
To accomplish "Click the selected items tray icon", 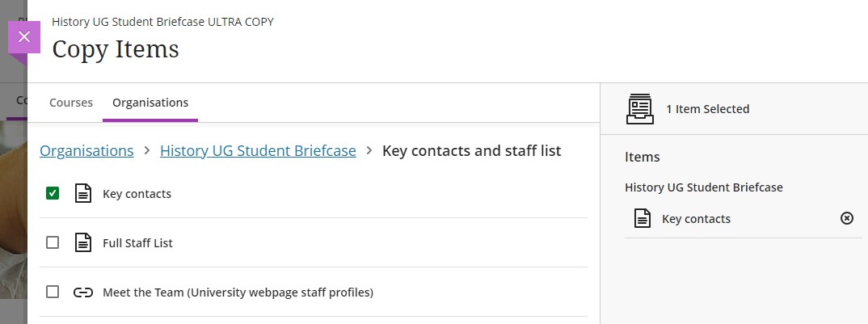I will click(640, 108).
